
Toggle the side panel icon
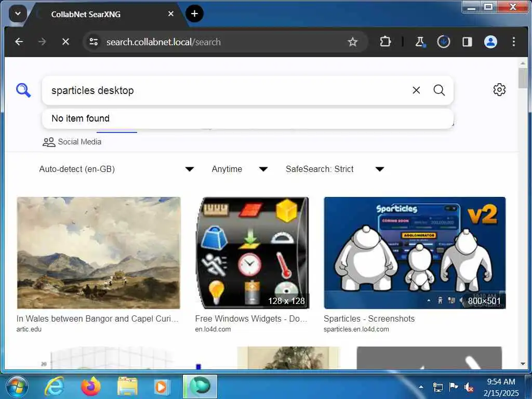(467, 42)
